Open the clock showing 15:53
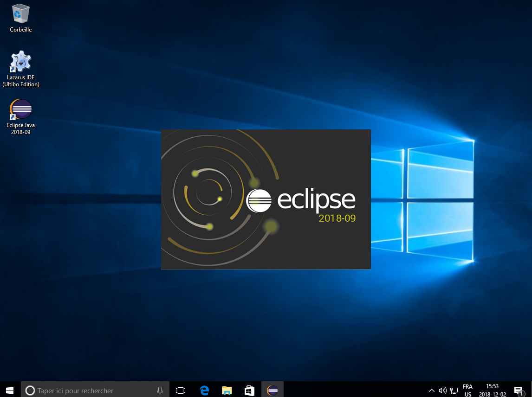The width and height of the screenshot is (532, 397). click(x=492, y=391)
